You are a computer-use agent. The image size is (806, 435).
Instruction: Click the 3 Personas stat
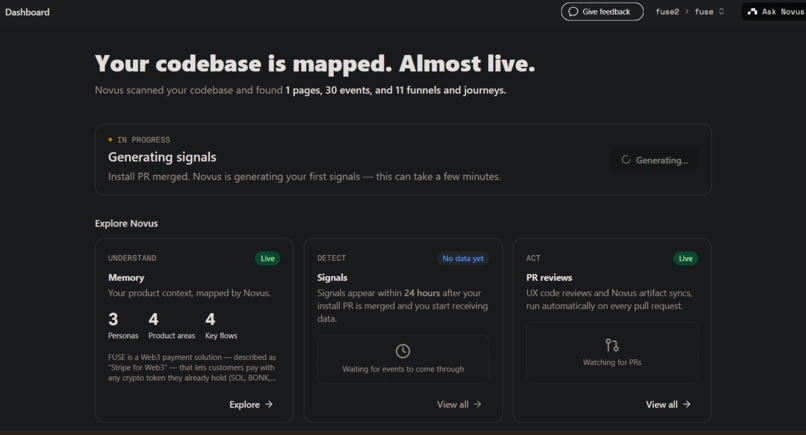(x=123, y=325)
